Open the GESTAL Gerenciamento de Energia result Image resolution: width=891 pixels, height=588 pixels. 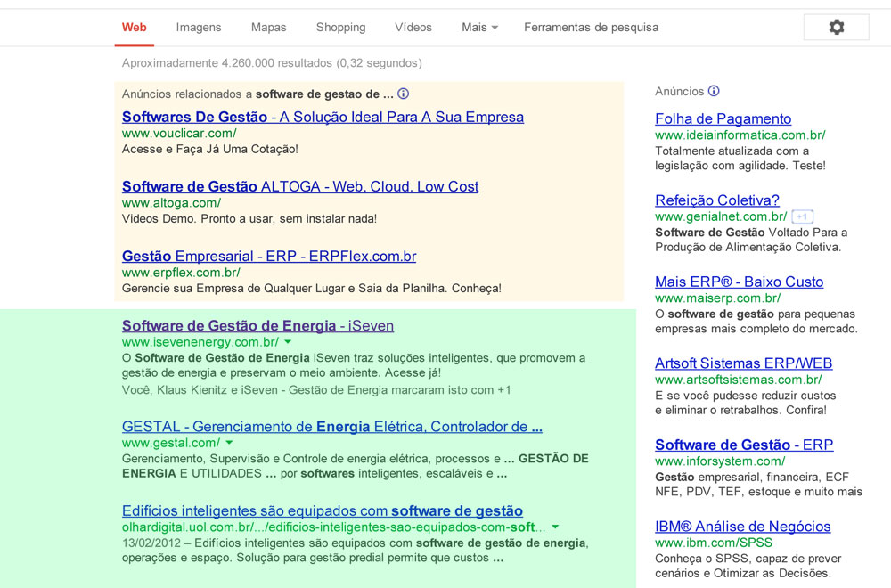click(x=331, y=427)
